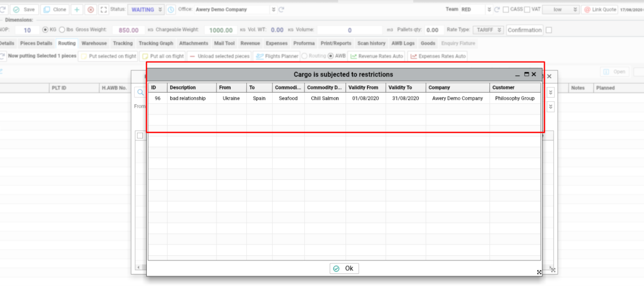Image resolution: width=644 pixels, height=286 pixels.
Task: Run Expenses Rates Auto
Action: pos(438,56)
